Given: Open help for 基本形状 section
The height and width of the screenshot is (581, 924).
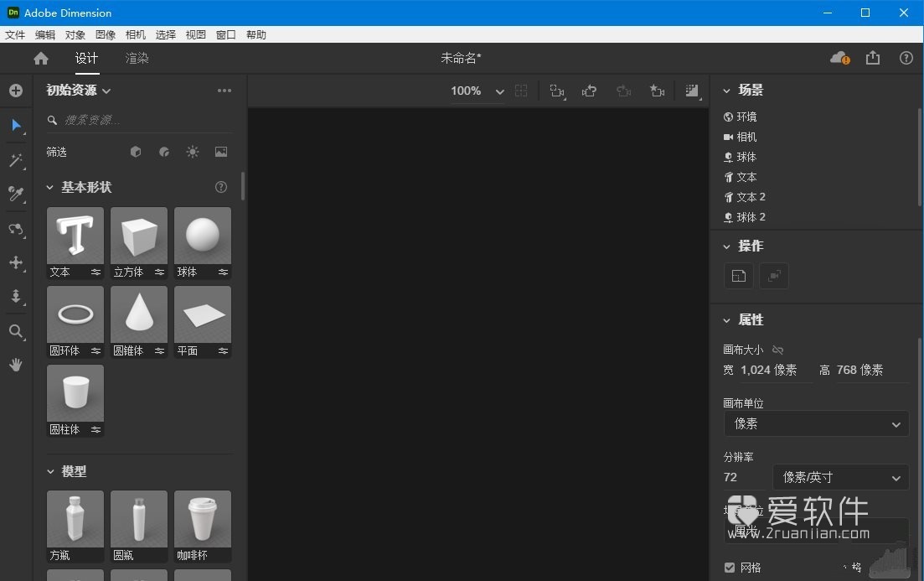Looking at the screenshot, I should [x=221, y=187].
